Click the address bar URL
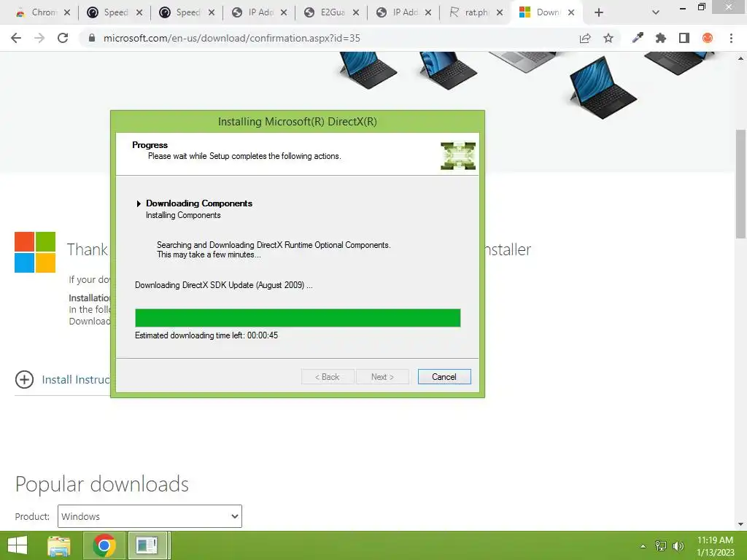This screenshot has width=747, height=560. tap(231, 38)
